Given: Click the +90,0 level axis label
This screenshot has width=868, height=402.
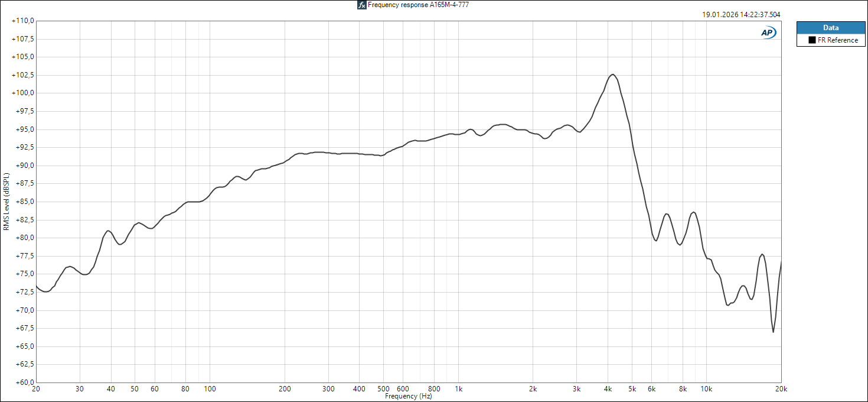Looking at the screenshot, I should (x=25, y=166).
